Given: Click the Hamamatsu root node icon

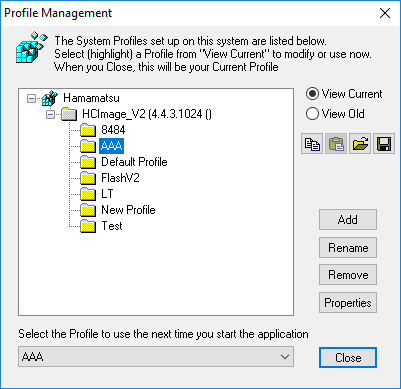Looking at the screenshot, I should click(50, 98).
